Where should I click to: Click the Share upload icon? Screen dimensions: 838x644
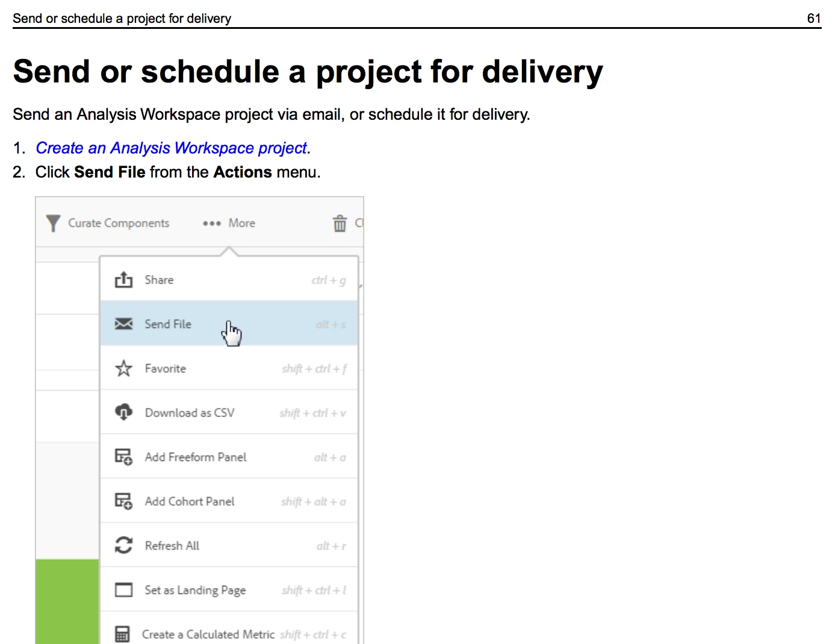pos(123,280)
